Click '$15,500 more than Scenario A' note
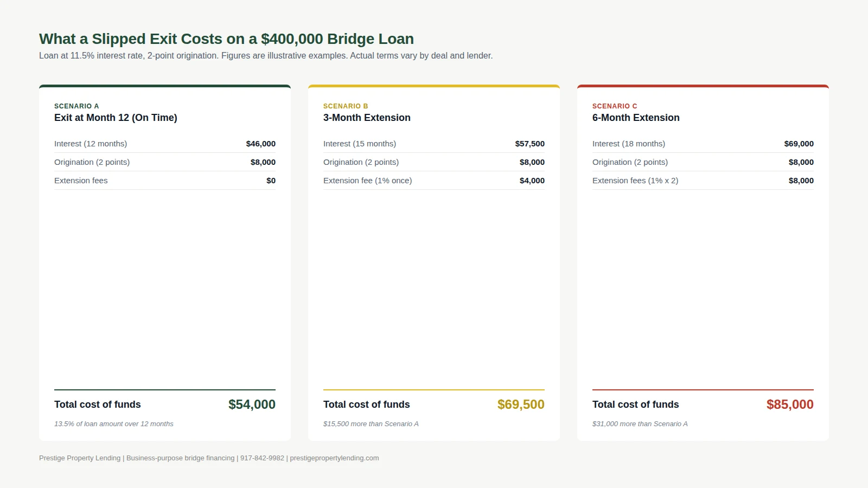Screen dimensions: 868x488 (371, 424)
